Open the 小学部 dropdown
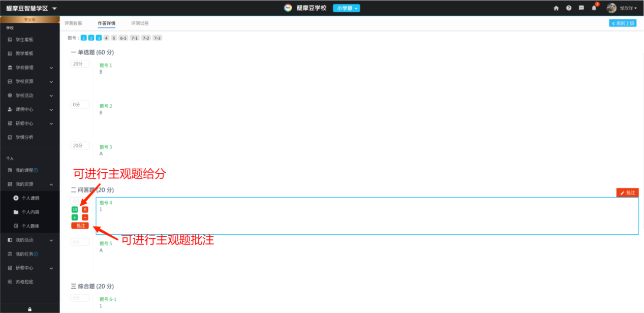The width and height of the screenshot is (644, 313). [346, 8]
